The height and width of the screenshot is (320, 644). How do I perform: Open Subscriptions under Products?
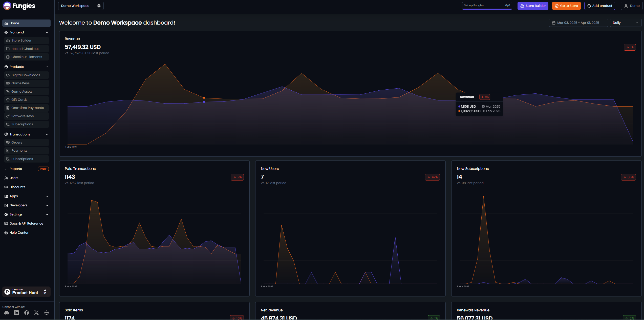click(x=27, y=124)
